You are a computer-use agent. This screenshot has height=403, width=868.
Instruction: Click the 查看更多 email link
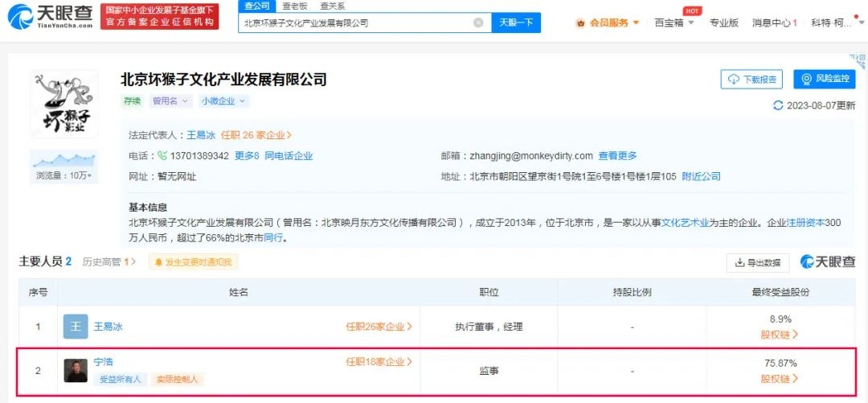617,156
